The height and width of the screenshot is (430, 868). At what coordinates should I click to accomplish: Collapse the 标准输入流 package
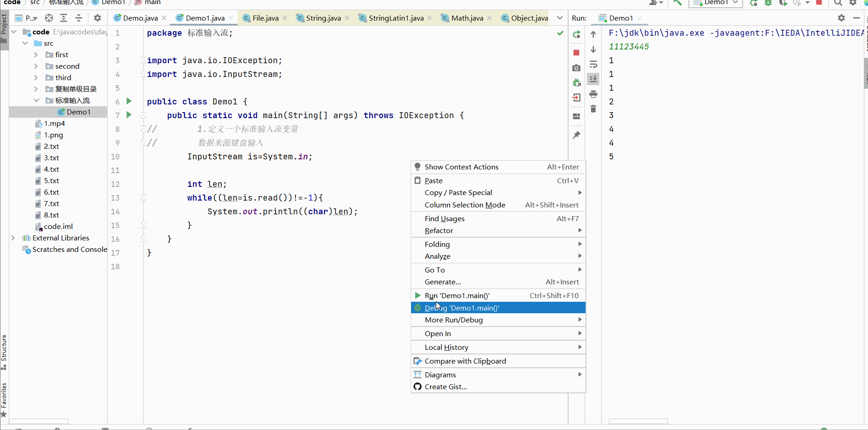point(36,100)
